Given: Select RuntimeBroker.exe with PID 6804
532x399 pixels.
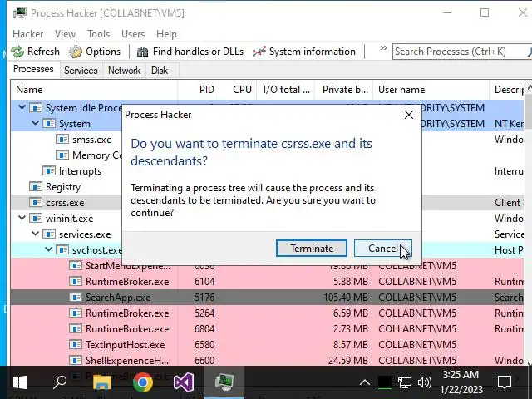Looking at the screenshot, I should 267,329.
